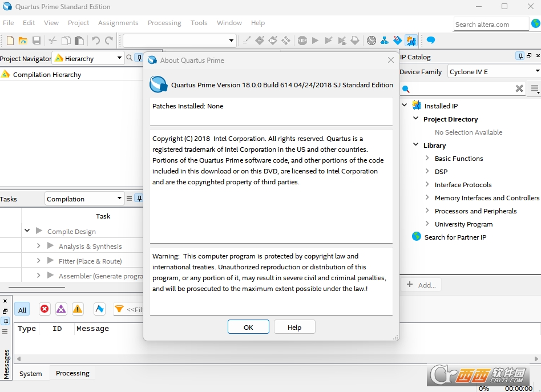This screenshot has width=541, height=392.
Task: Expand Analysis & Synthesis task
Action: tap(39, 245)
